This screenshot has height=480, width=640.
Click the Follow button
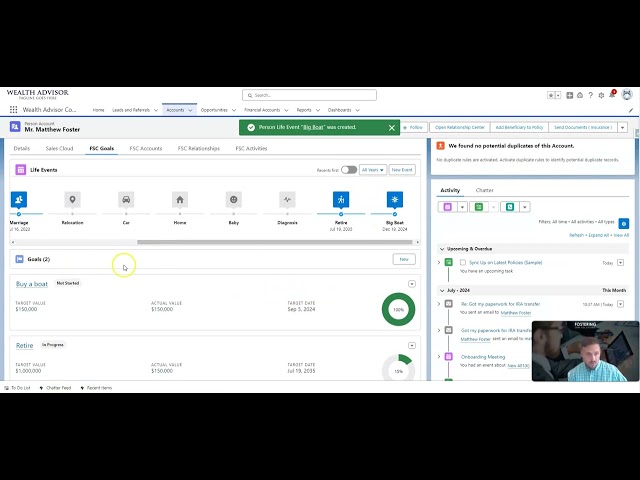point(413,127)
